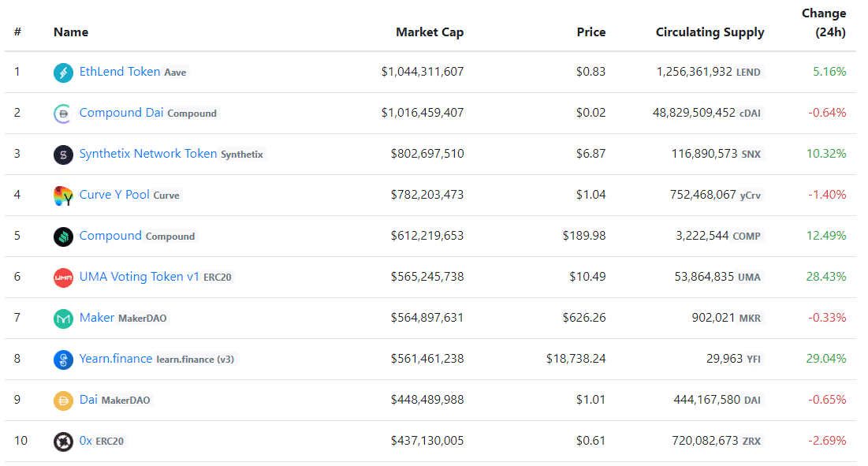Image resolution: width=868 pixels, height=466 pixels.
Task: Click the Compound green logo icon
Action: pos(63,237)
